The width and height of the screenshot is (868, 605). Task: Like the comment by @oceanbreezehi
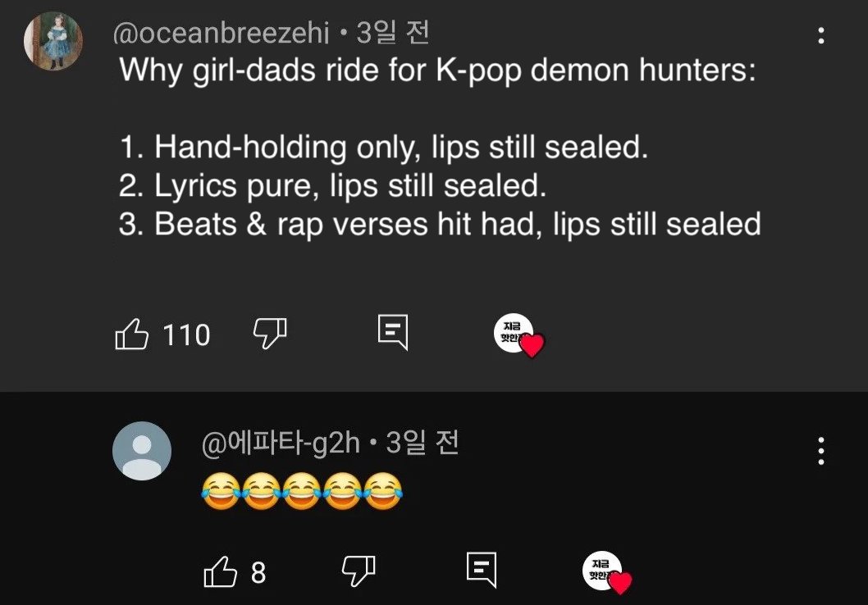pos(132,334)
